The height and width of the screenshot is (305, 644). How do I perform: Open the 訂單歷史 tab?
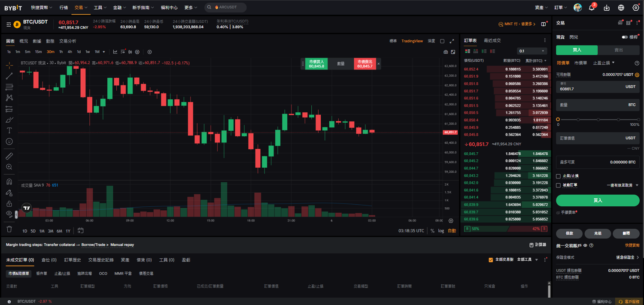coord(73,260)
